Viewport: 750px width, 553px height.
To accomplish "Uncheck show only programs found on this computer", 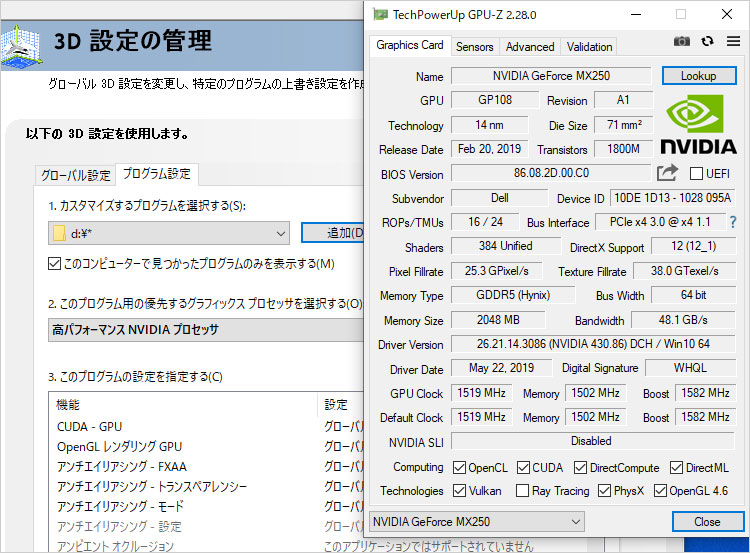I will [x=55, y=264].
